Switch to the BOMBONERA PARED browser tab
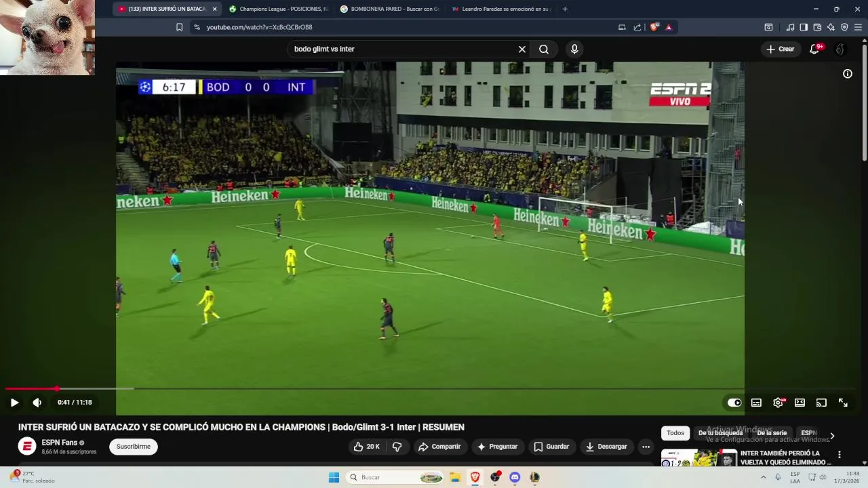The height and width of the screenshot is (488, 868). click(389, 9)
